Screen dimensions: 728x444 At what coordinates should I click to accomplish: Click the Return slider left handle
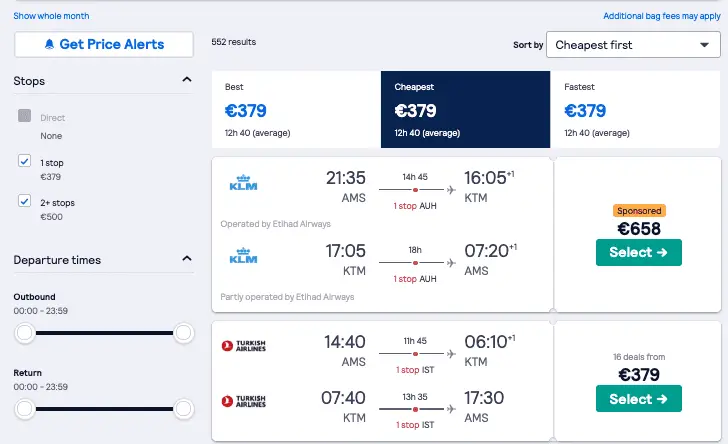coord(25,409)
